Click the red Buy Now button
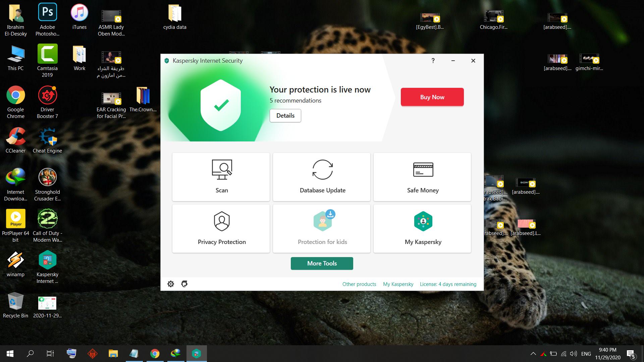Image resolution: width=644 pixels, height=362 pixels. point(432,97)
